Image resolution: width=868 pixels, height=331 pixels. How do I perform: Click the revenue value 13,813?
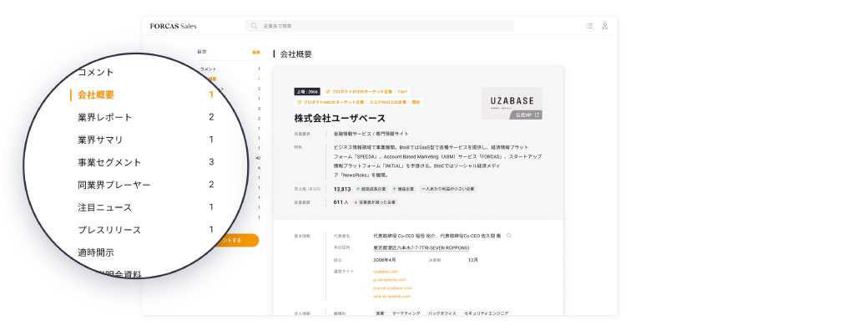click(x=342, y=189)
